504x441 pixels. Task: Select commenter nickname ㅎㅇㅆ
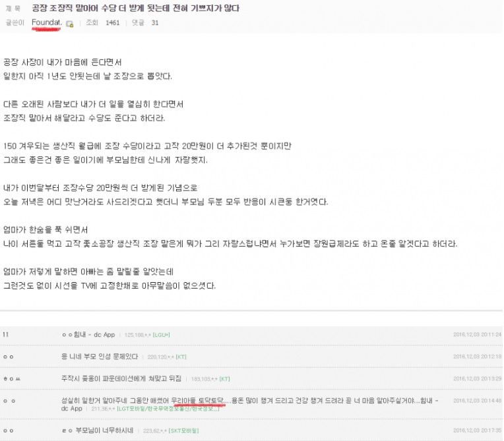(x=12, y=378)
